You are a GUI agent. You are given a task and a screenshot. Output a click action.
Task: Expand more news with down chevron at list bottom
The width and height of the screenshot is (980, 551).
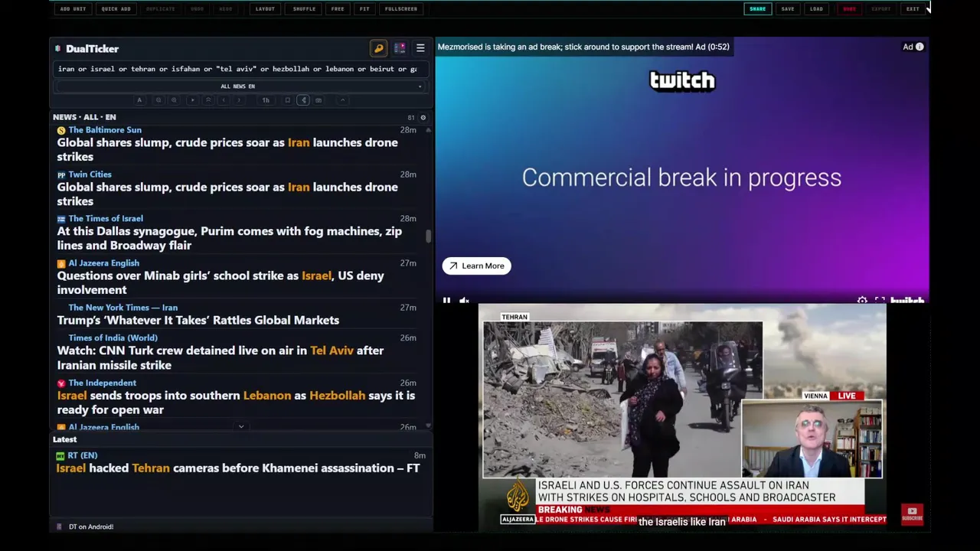pyautogui.click(x=241, y=427)
